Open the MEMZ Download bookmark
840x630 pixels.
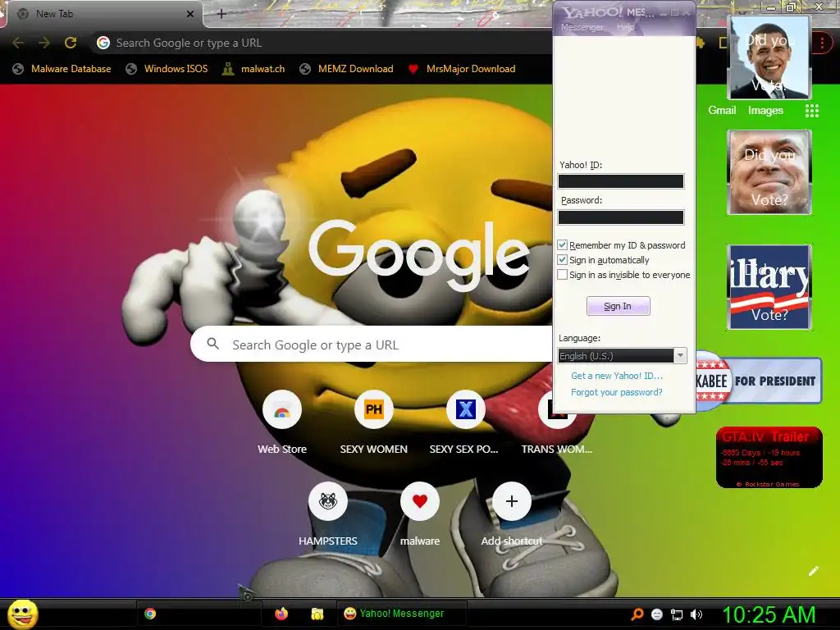347,69
